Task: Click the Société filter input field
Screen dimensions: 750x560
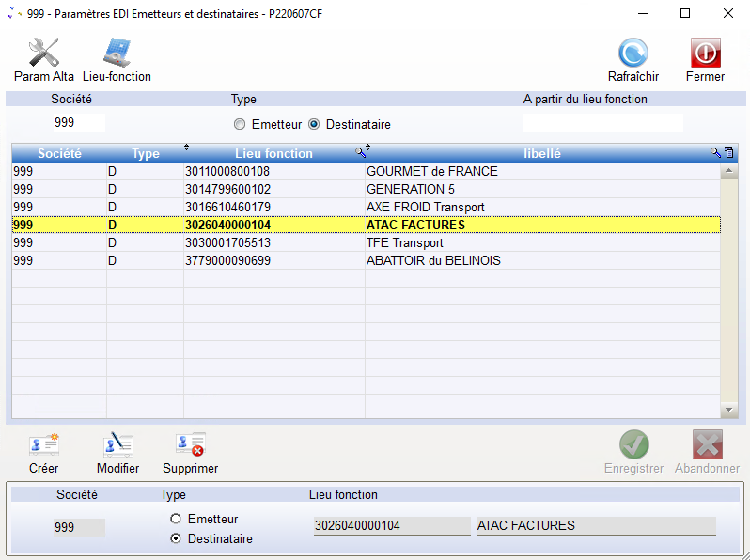Action: pyautogui.click(x=79, y=123)
